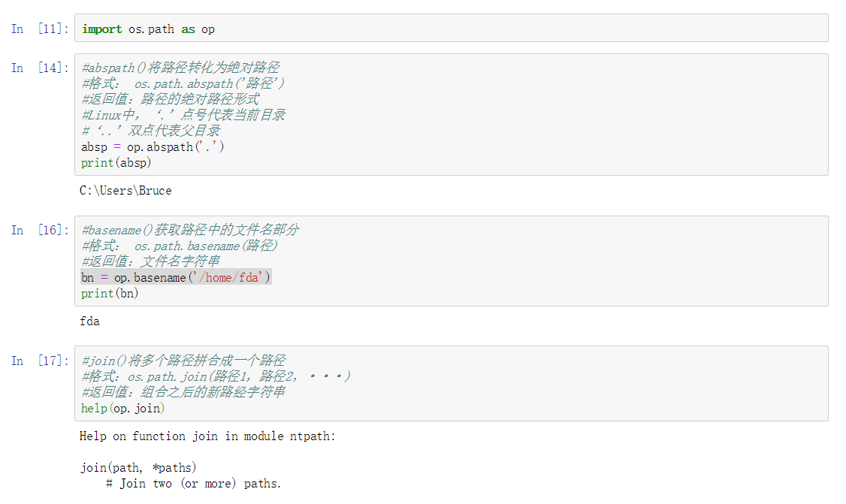Click the help(op.join) code line
The height and width of the screenshot is (504, 846).
click(123, 408)
